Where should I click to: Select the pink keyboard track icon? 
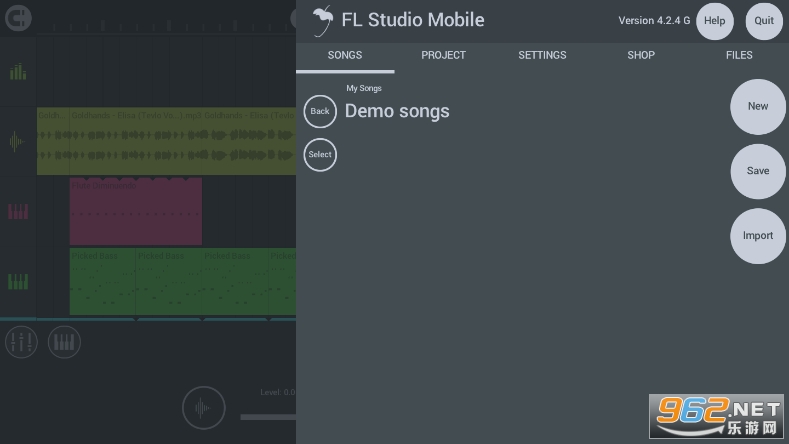pyautogui.click(x=17, y=211)
